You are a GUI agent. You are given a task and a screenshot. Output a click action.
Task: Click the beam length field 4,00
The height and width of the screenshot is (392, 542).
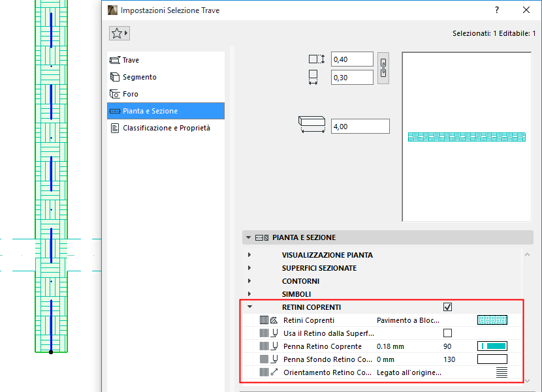click(360, 127)
